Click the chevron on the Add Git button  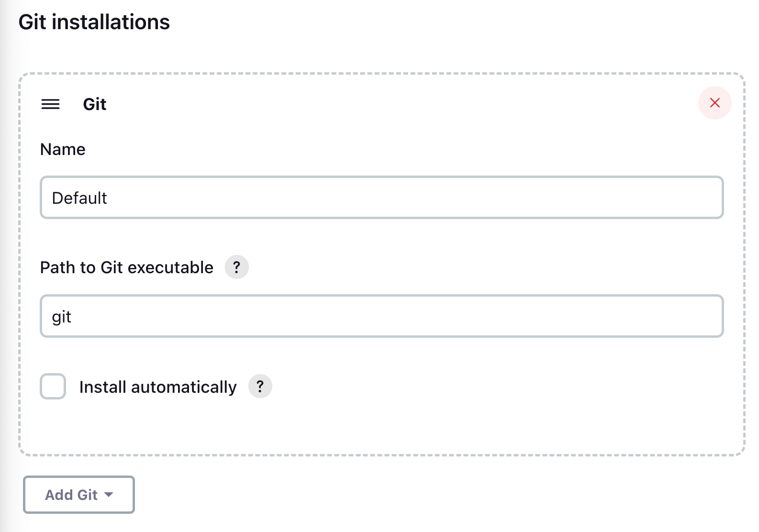click(111, 495)
